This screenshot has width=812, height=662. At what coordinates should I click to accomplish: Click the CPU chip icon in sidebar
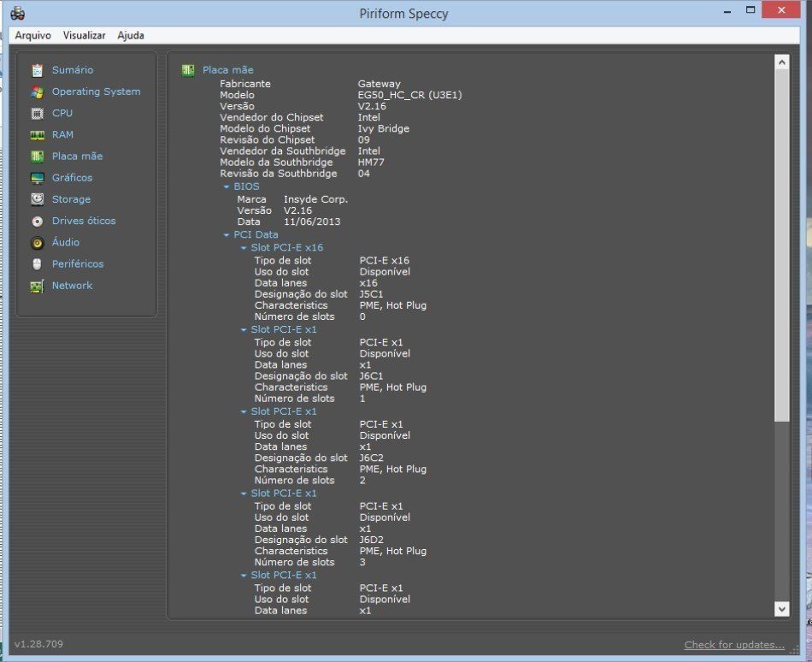[x=38, y=114]
